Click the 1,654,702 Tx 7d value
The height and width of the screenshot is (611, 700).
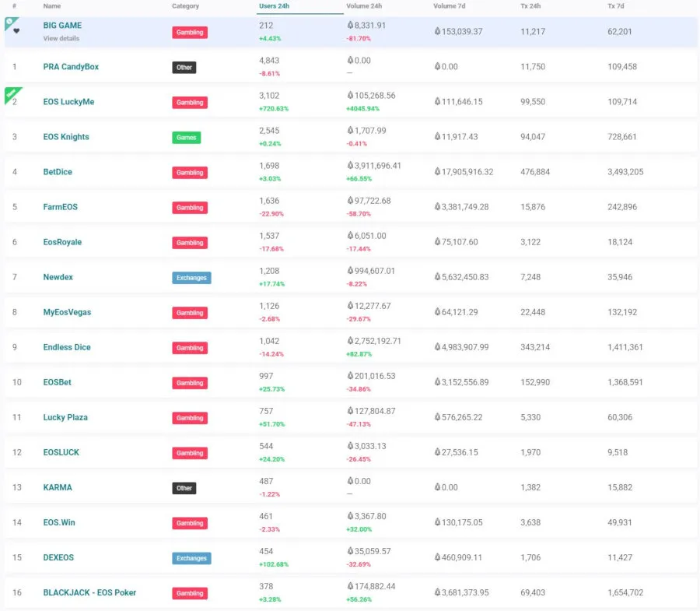pos(625,592)
